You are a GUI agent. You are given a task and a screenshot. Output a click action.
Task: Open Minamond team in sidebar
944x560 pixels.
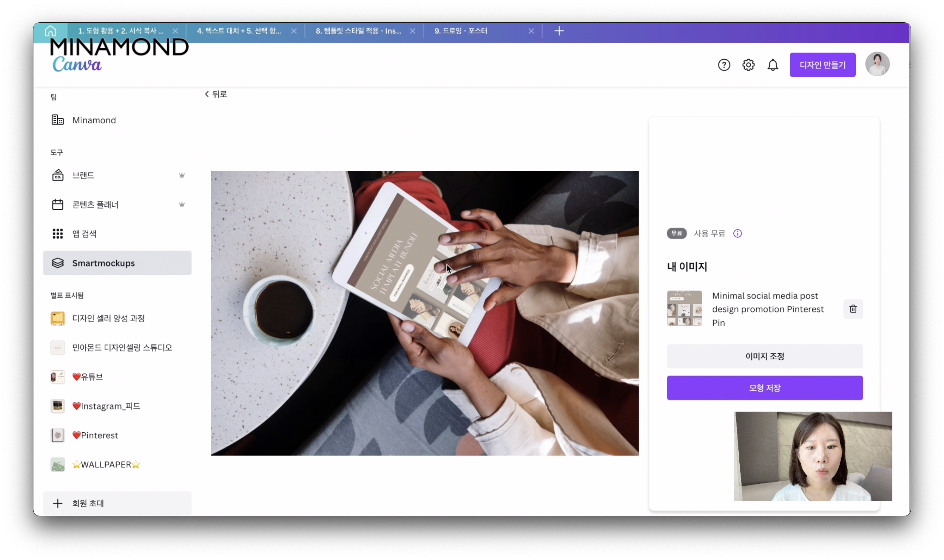click(x=94, y=120)
